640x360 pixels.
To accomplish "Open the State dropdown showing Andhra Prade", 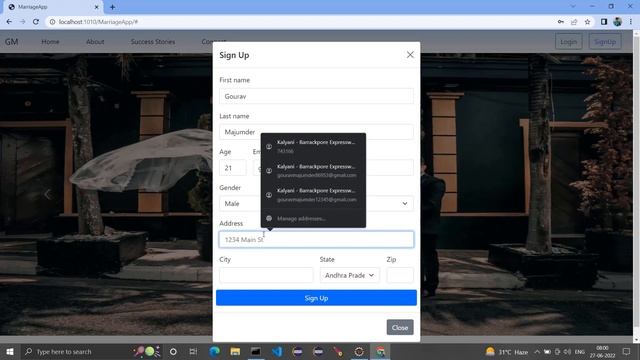I will pyautogui.click(x=350, y=275).
